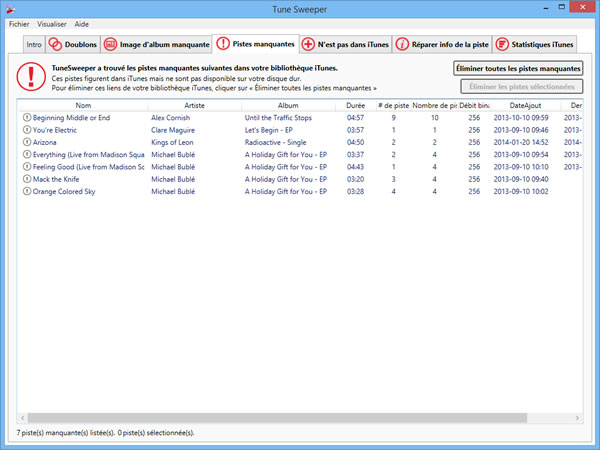600x450 pixels.
Task: Click missing icon beside Orange Colored Sky
Action: (27, 191)
